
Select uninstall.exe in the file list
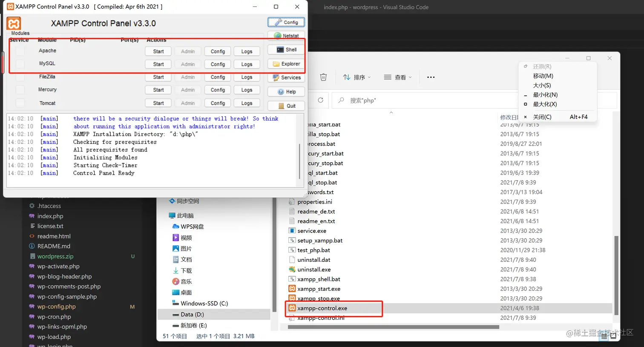[314, 270]
